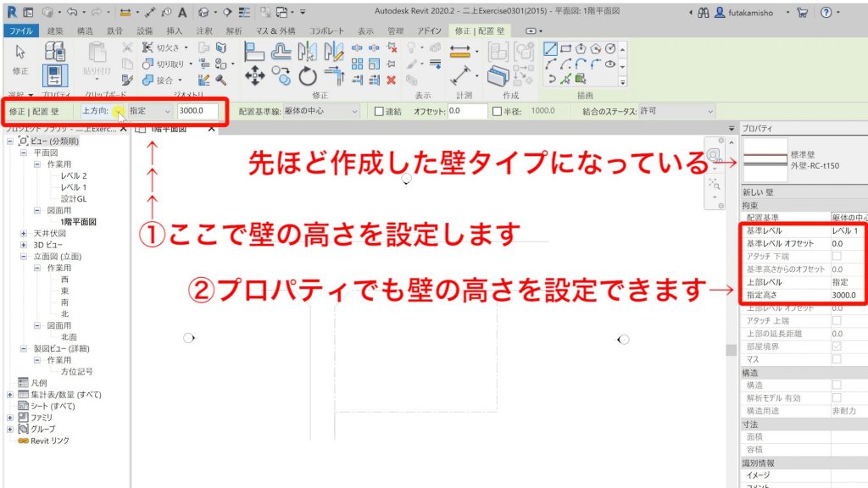The image size is (868, 488).
Task: Switch to the 建築 ribbon tab
Action: coord(56,30)
